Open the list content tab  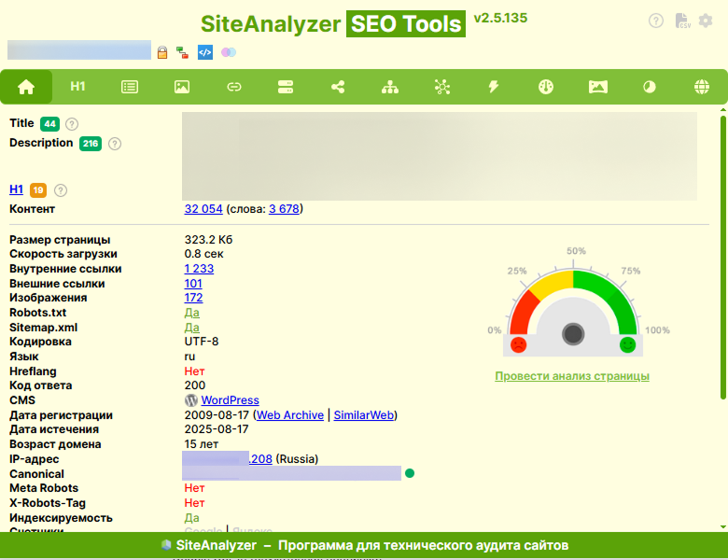point(130,87)
